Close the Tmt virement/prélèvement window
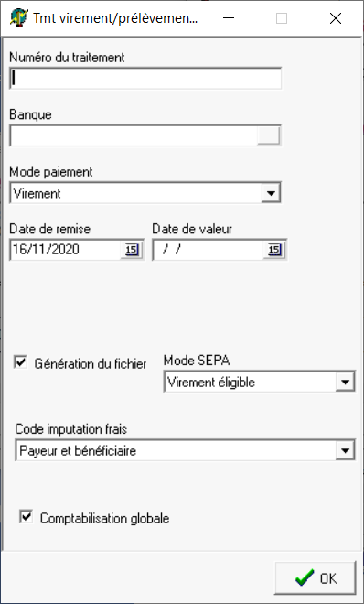This screenshot has height=604, width=364. coord(336,18)
